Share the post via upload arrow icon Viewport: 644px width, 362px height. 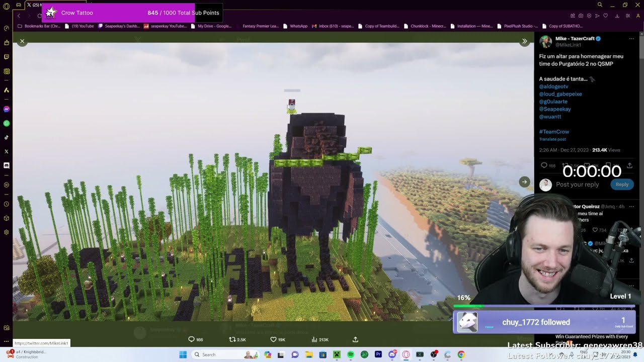tap(355, 339)
